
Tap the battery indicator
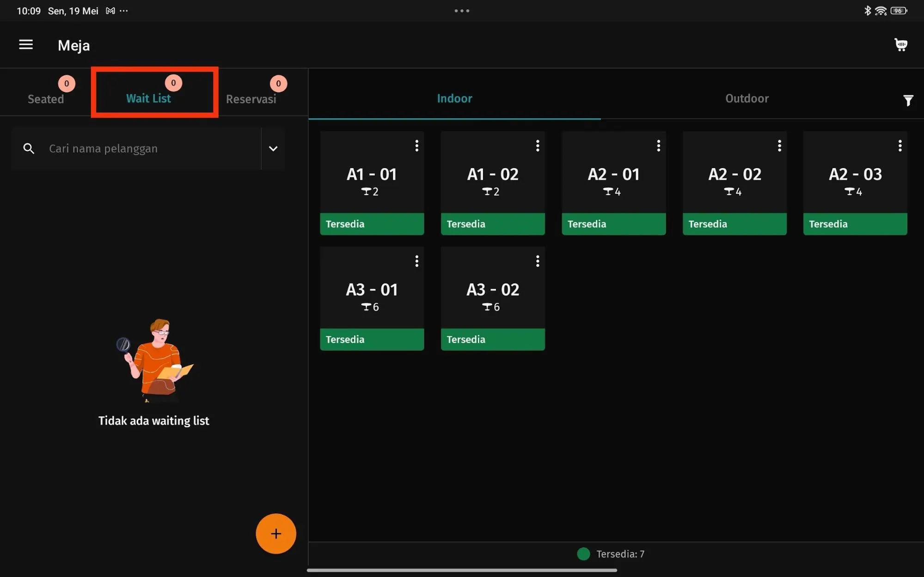(x=899, y=11)
